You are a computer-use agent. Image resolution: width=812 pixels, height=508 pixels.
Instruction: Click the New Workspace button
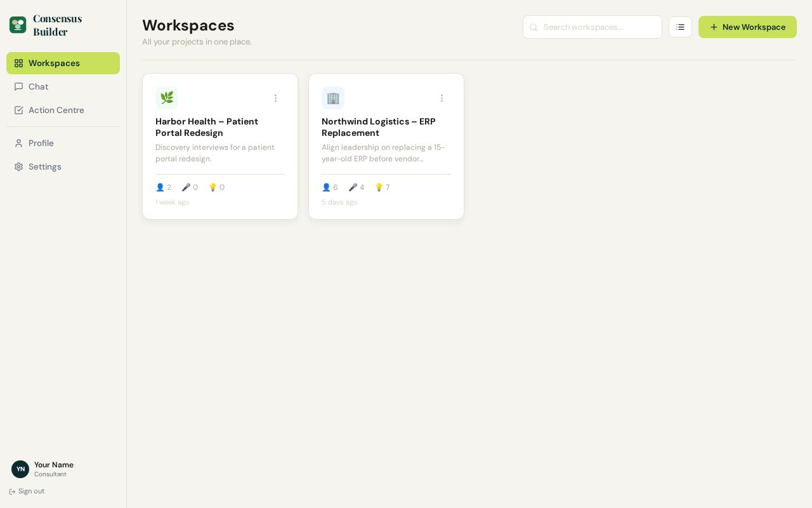click(747, 27)
